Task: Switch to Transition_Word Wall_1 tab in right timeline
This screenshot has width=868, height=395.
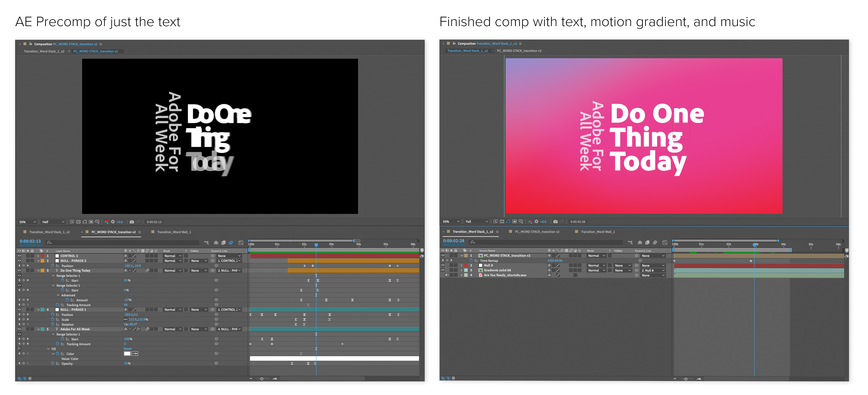Action: [598, 232]
